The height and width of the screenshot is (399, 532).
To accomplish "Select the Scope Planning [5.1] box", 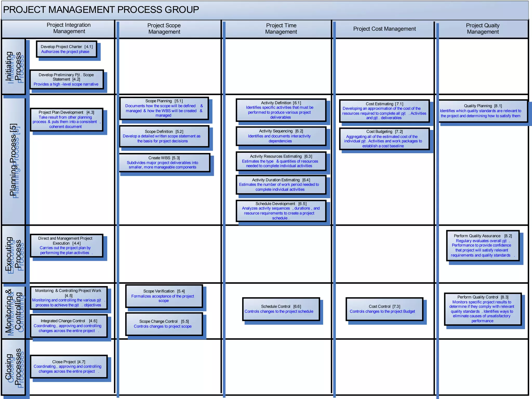I will pos(164,108).
